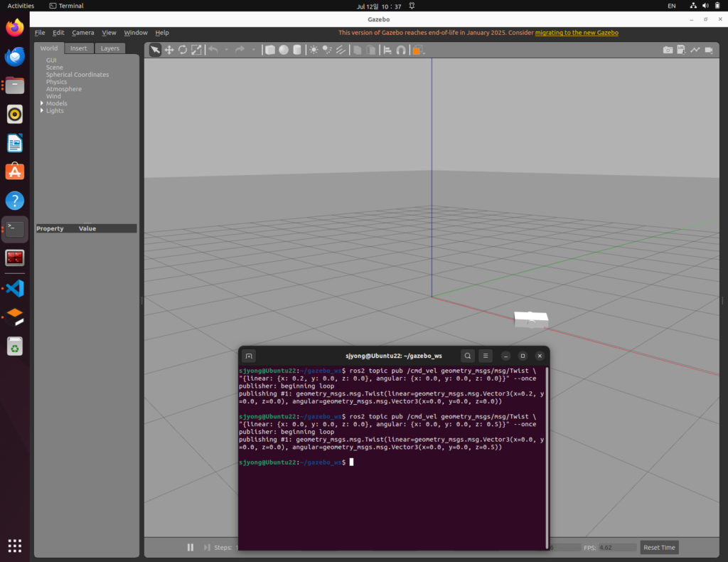Follow the migrating to new Gazebo link
The image size is (728, 562).
(x=577, y=33)
